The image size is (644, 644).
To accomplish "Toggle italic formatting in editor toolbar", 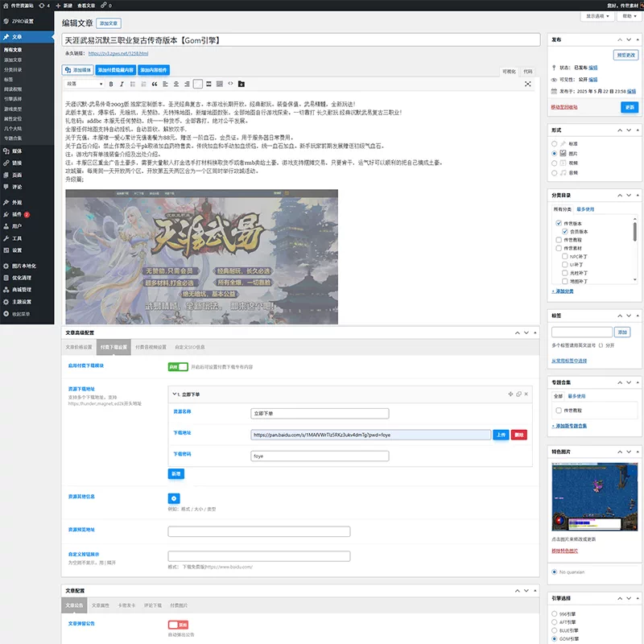I will pos(122,85).
